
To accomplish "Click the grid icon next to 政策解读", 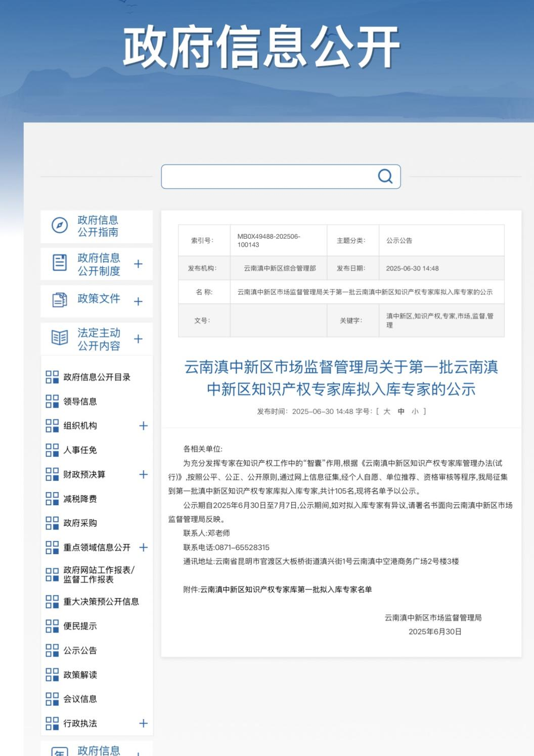I will [x=52, y=675].
